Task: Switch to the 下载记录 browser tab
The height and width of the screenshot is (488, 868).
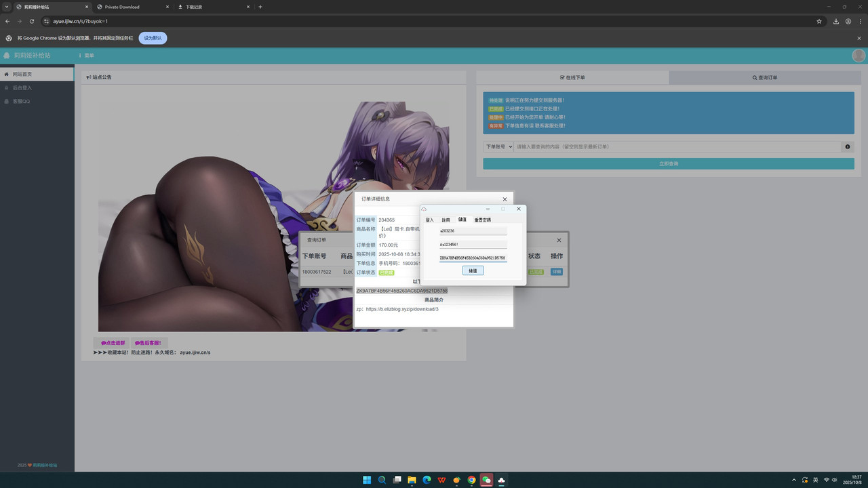Action: [213, 7]
